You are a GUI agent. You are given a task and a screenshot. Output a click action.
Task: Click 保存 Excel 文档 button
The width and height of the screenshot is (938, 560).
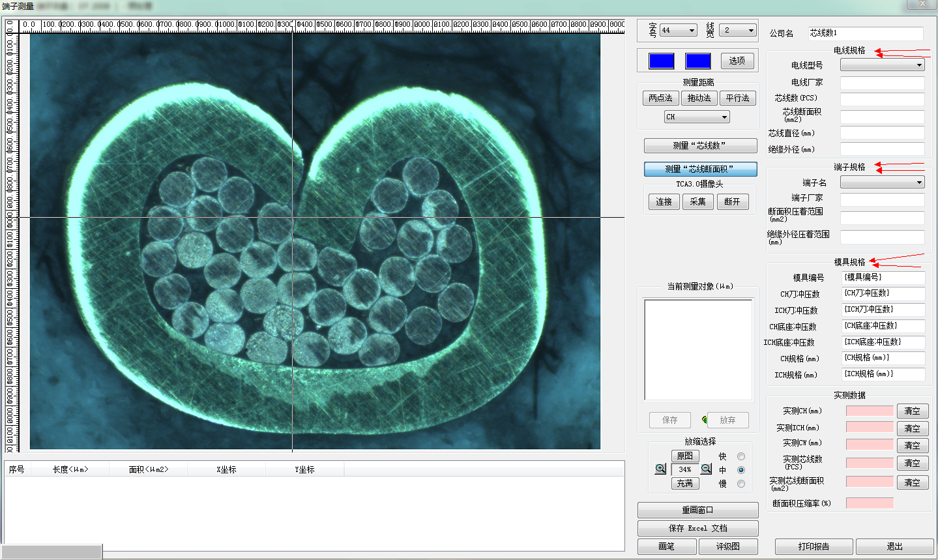[x=697, y=528]
